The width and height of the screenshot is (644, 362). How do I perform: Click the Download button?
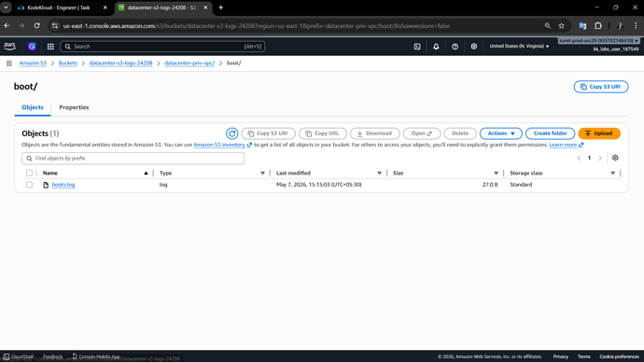(374, 133)
